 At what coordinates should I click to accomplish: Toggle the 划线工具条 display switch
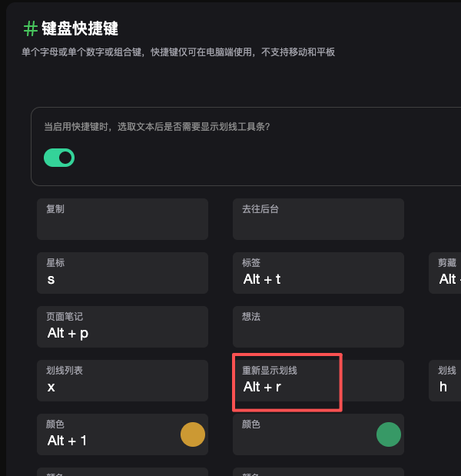(x=59, y=158)
